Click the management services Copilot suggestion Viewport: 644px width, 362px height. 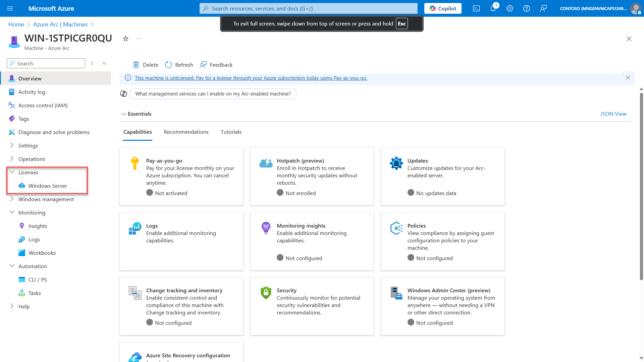point(213,94)
